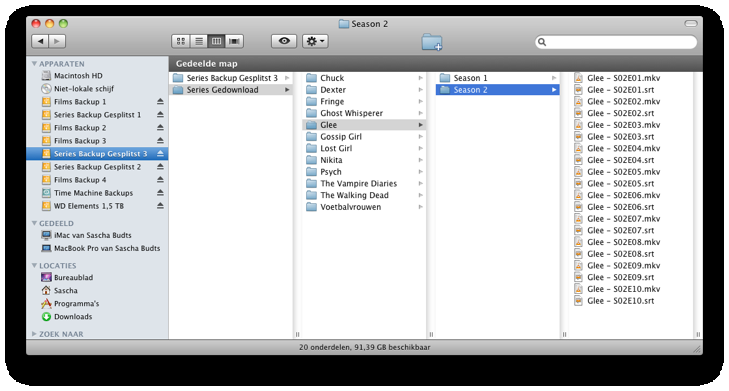Switch to column view

(216, 41)
